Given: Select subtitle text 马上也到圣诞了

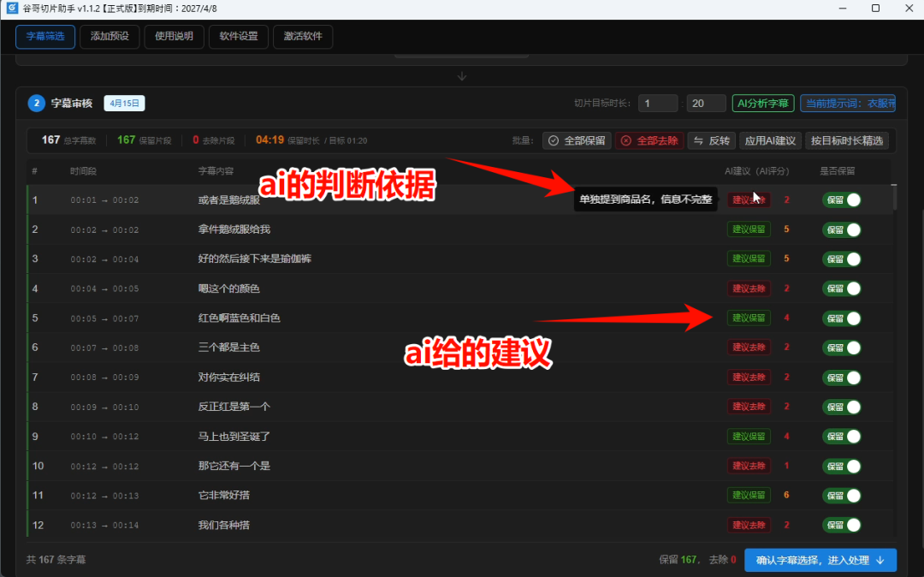Looking at the screenshot, I should (x=234, y=437).
